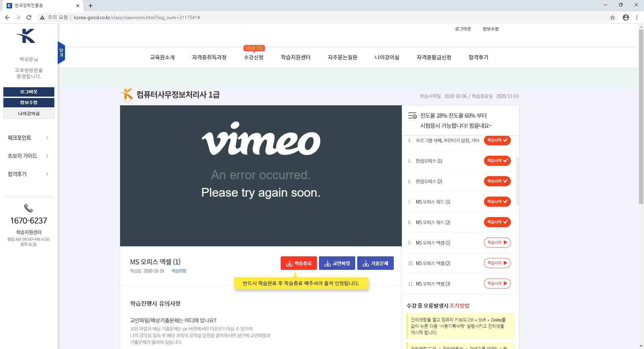Click the top-right 정보수정 link
Screen dimensions: 644x349
coord(491,29)
